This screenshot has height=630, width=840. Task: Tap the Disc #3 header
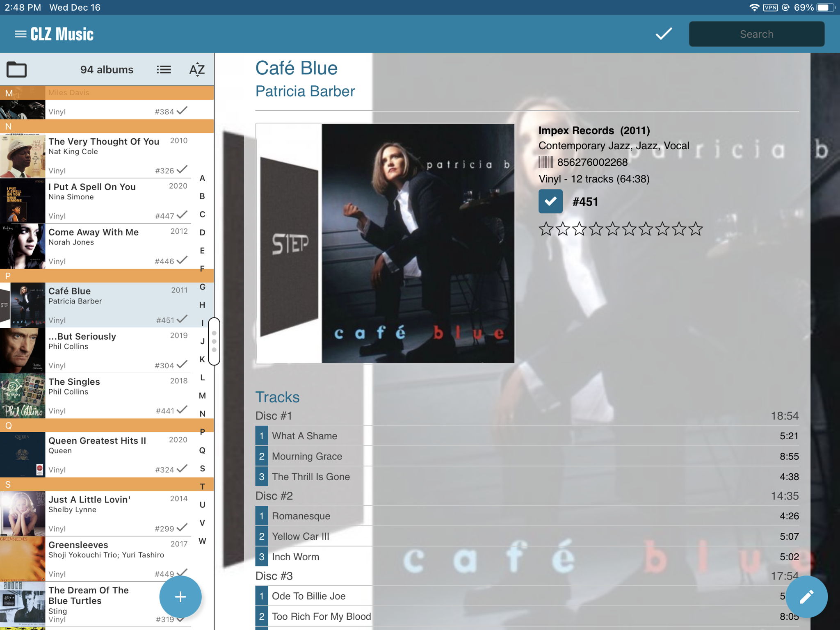tap(274, 576)
